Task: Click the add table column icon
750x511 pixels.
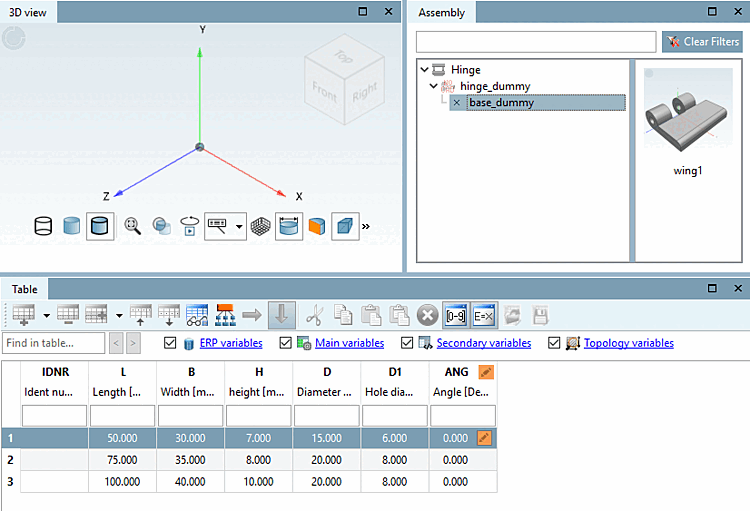Action: (96, 315)
